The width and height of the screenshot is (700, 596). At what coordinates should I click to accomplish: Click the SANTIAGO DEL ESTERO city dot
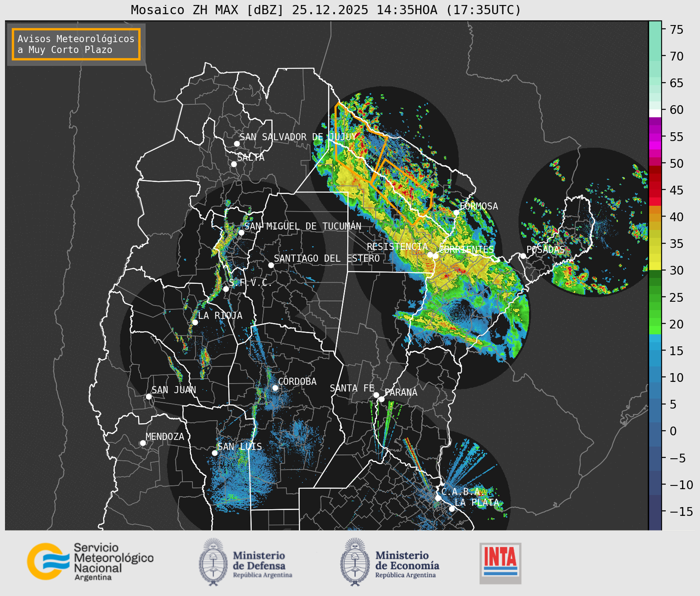click(x=271, y=265)
